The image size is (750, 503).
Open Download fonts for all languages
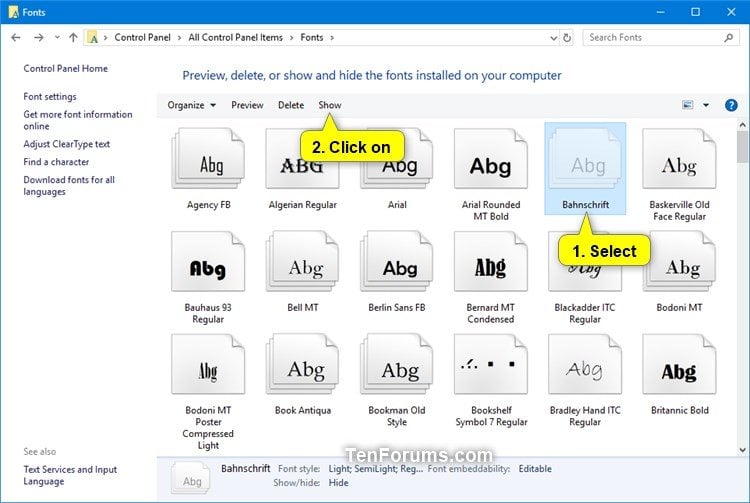pyautogui.click(x=69, y=186)
